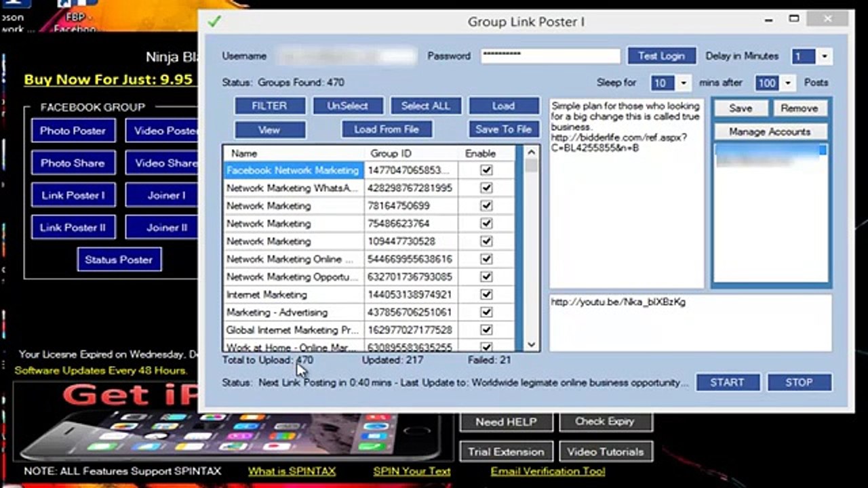Image resolution: width=868 pixels, height=488 pixels.
Task: Click the View button
Action: point(269,129)
